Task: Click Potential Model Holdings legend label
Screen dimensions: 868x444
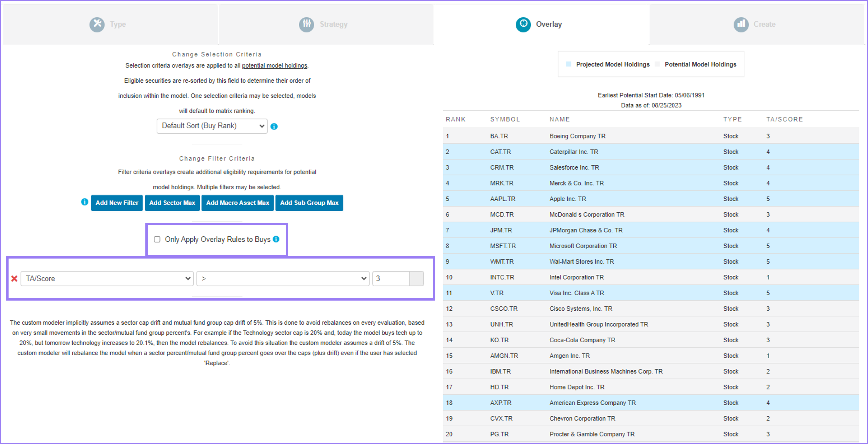Action: click(700, 64)
